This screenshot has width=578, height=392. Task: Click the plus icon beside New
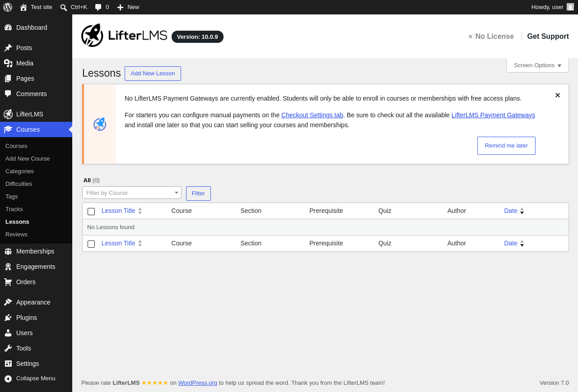(120, 7)
